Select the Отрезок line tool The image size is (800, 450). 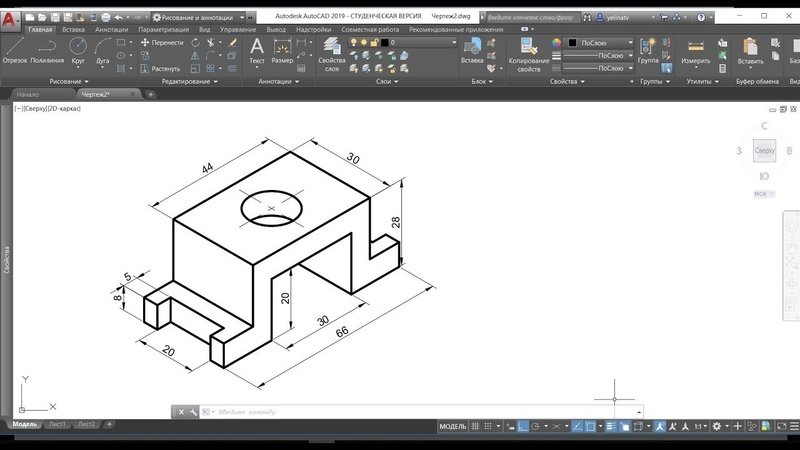point(14,50)
